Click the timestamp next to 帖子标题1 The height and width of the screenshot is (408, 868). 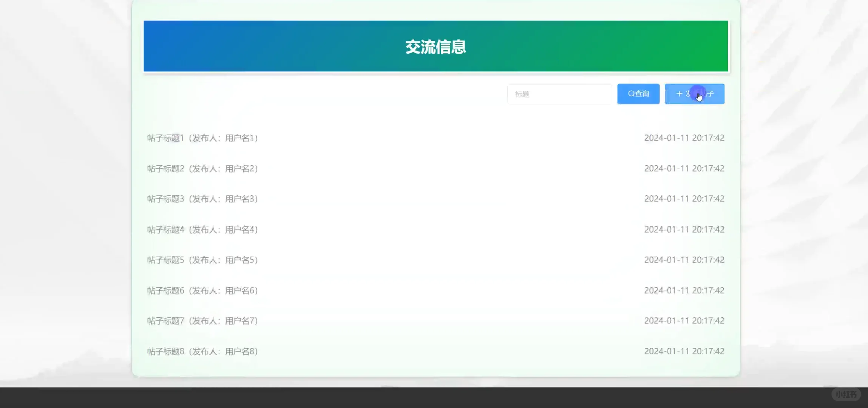pyautogui.click(x=684, y=138)
